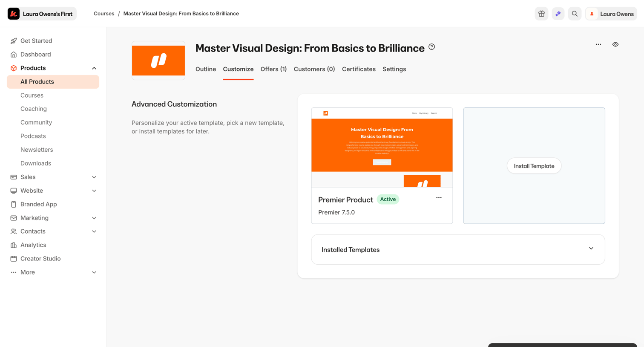Switch to the Outline tab
644x347 pixels.
[x=206, y=69]
